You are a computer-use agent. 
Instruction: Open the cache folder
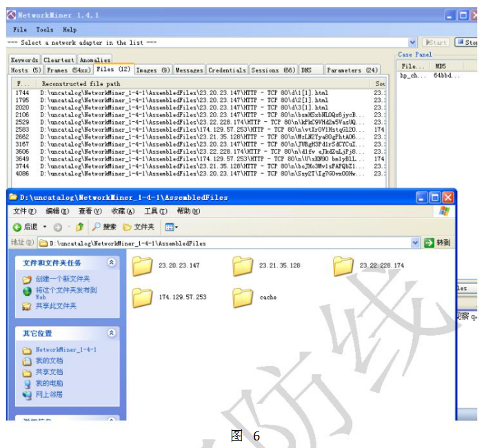point(255,298)
